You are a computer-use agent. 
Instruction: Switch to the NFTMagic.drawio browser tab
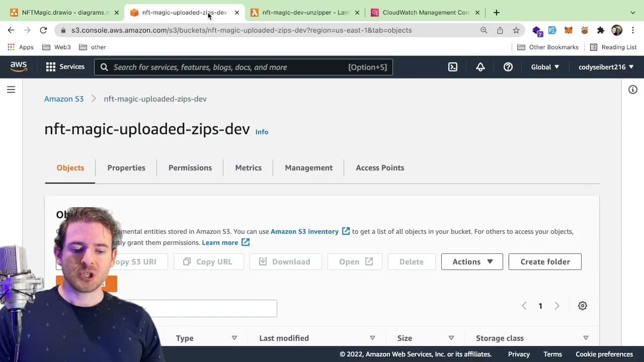point(64,13)
